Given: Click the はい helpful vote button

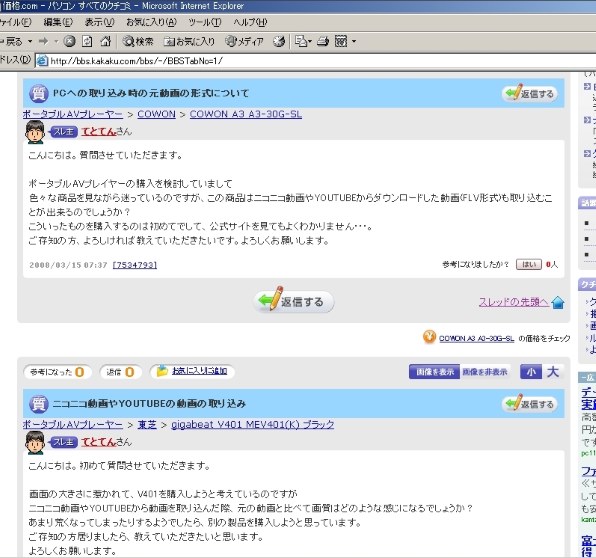Looking at the screenshot, I should tap(528, 265).
